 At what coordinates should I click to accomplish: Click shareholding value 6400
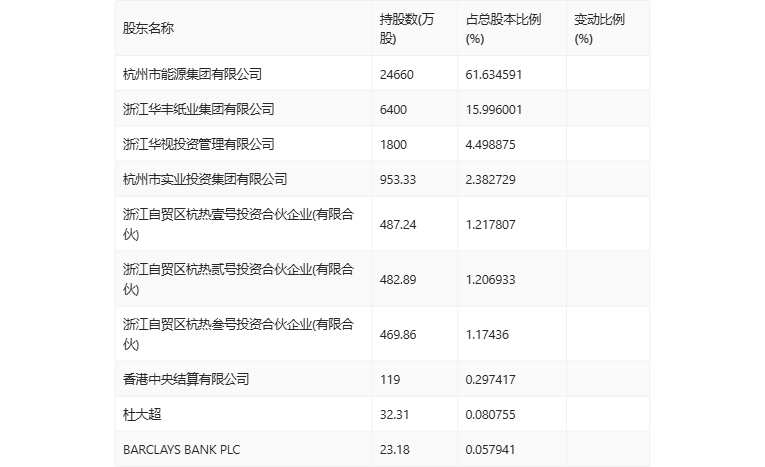393,110
